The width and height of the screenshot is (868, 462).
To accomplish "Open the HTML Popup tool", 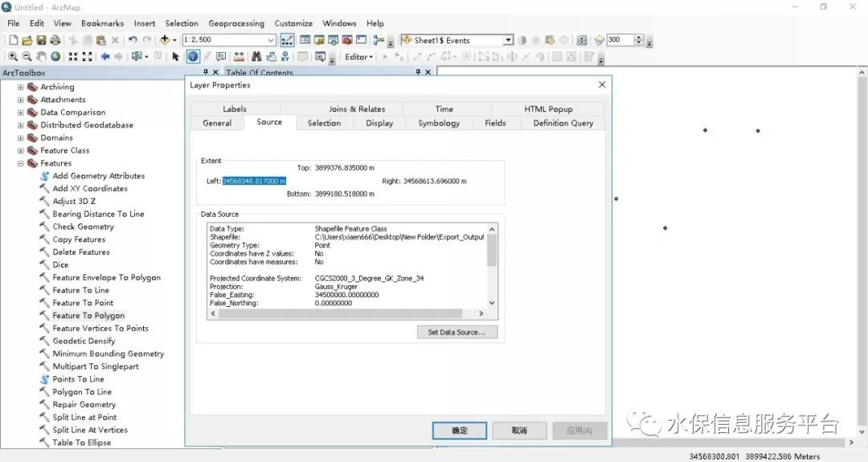I will (x=221, y=56).
